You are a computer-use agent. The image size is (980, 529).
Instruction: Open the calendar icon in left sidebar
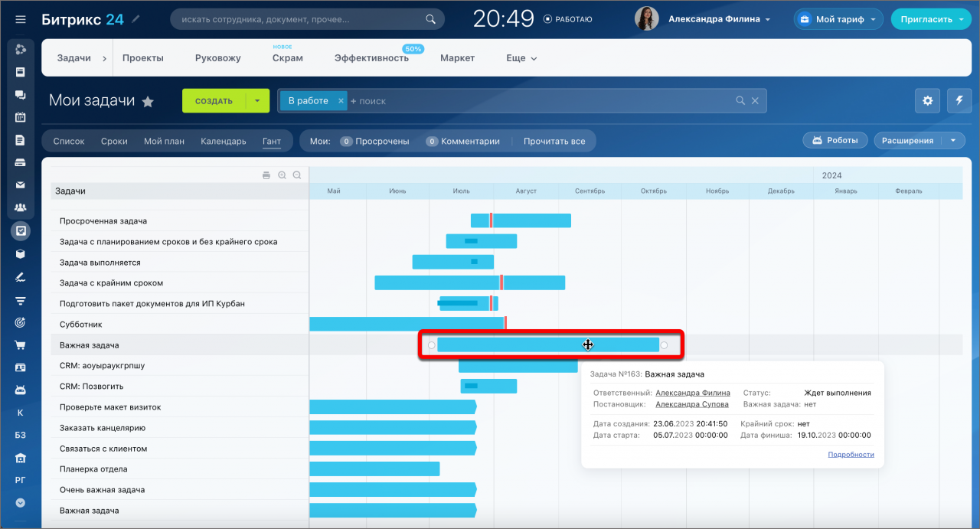click(x=21, y=117)
